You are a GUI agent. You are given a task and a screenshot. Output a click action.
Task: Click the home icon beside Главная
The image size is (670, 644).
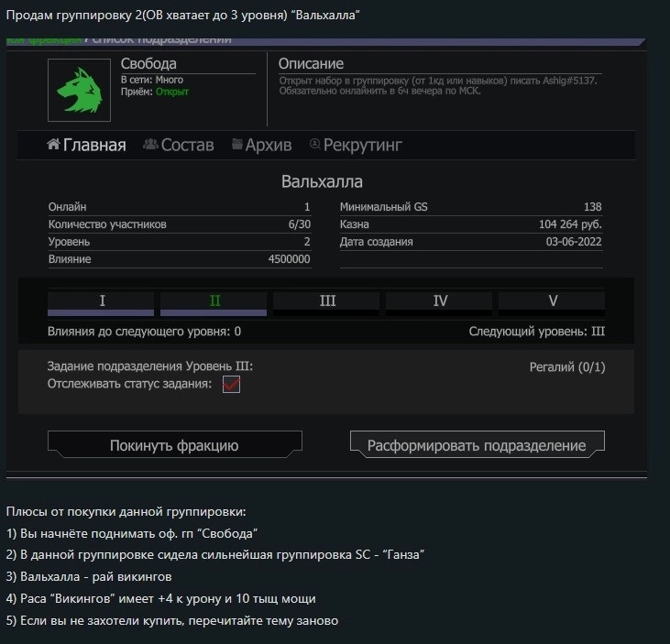click(x=53, y=145)
